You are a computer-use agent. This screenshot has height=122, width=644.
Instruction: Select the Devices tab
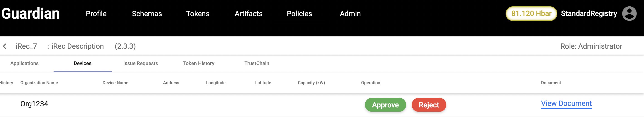point(83,63)
